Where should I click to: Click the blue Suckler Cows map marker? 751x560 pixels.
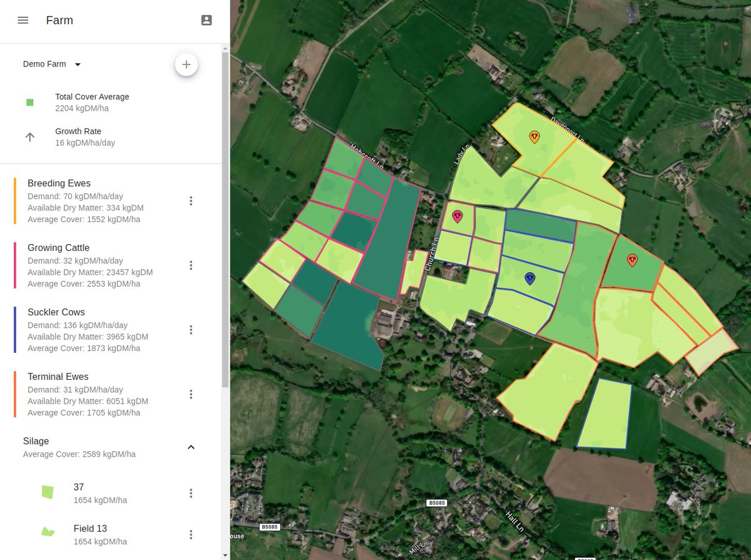pos(529,278)
